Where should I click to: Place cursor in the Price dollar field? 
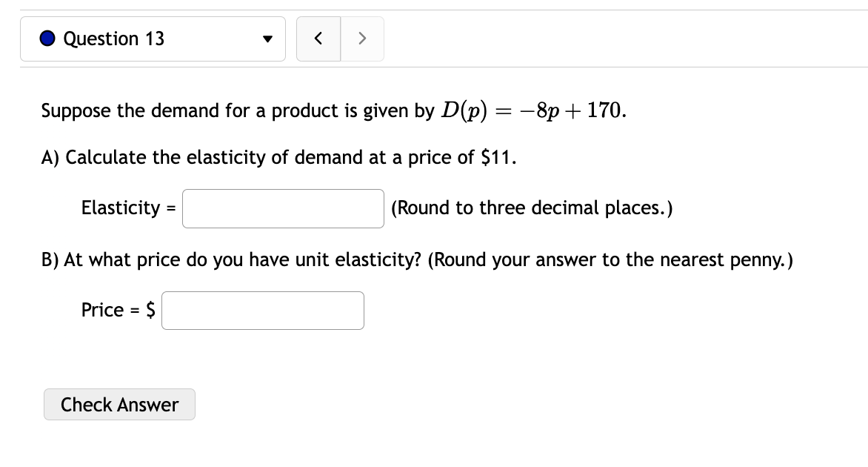point(263,311)
